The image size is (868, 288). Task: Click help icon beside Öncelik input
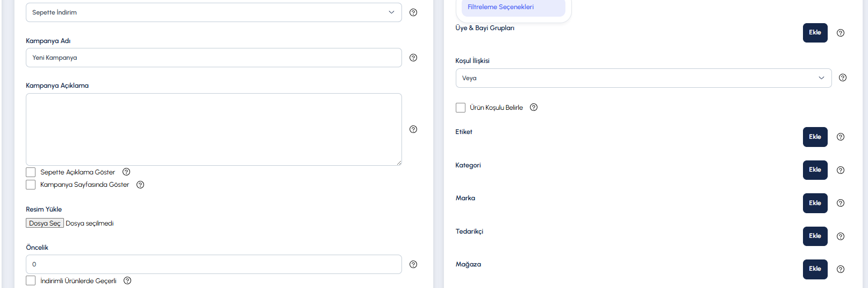(413, 264)
